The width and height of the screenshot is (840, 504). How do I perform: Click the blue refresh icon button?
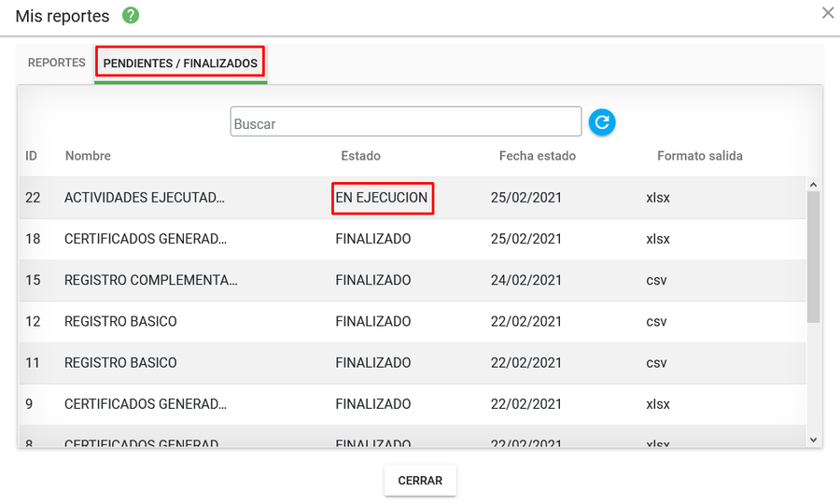click(602, 122)
